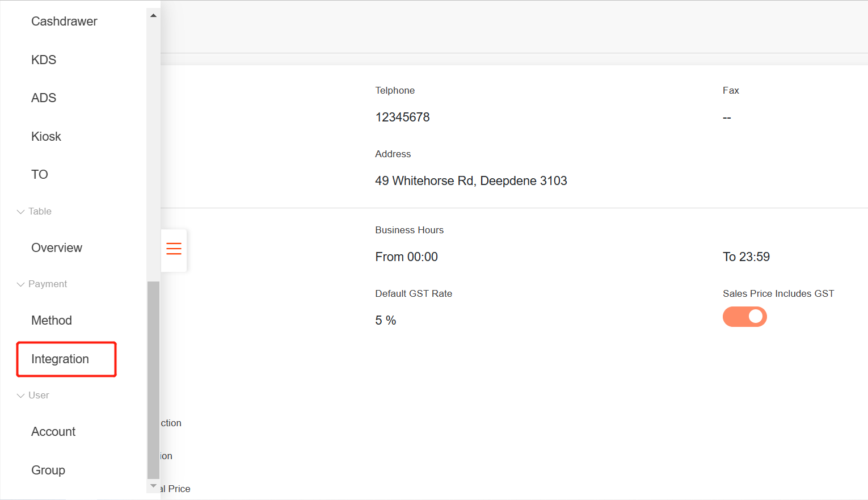Select TO in the sidebar
The width and height of the screenshot is (868, 500).
39,174
